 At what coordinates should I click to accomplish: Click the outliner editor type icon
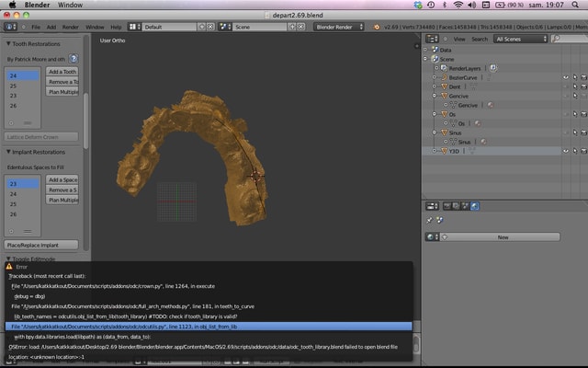[x=431, y=39]
